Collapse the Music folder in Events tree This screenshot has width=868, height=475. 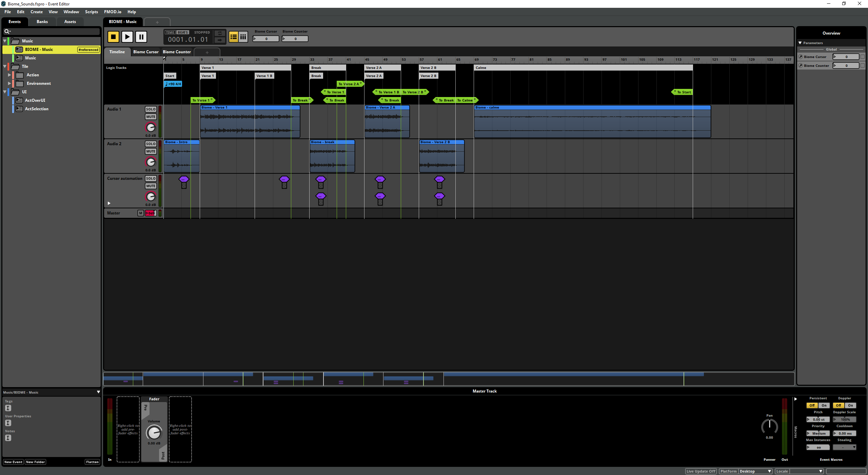(5, 41)
